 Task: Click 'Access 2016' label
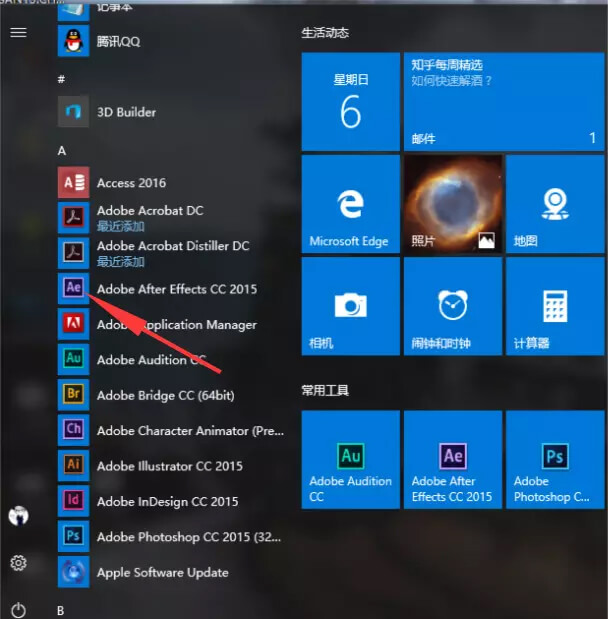pos(131,183)
